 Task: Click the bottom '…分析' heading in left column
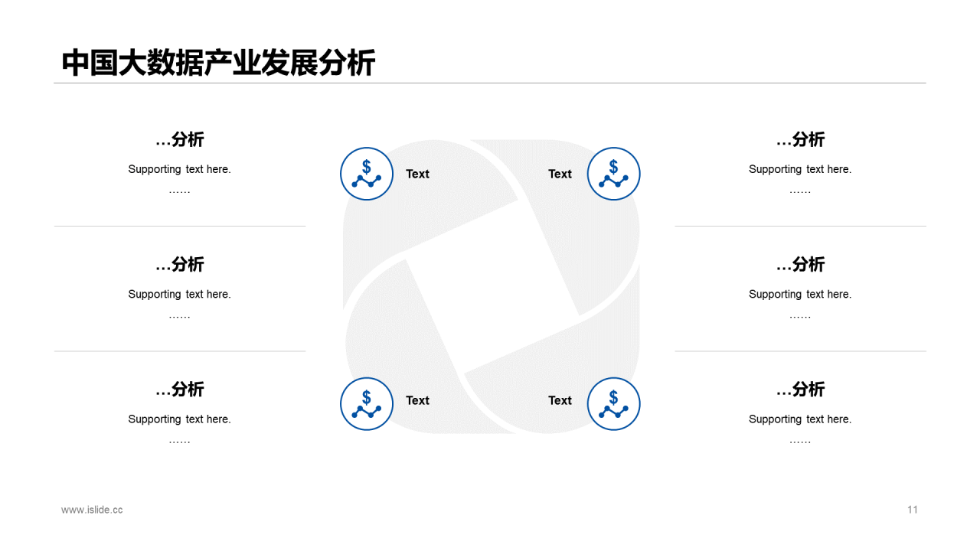[x=179, y=389]
